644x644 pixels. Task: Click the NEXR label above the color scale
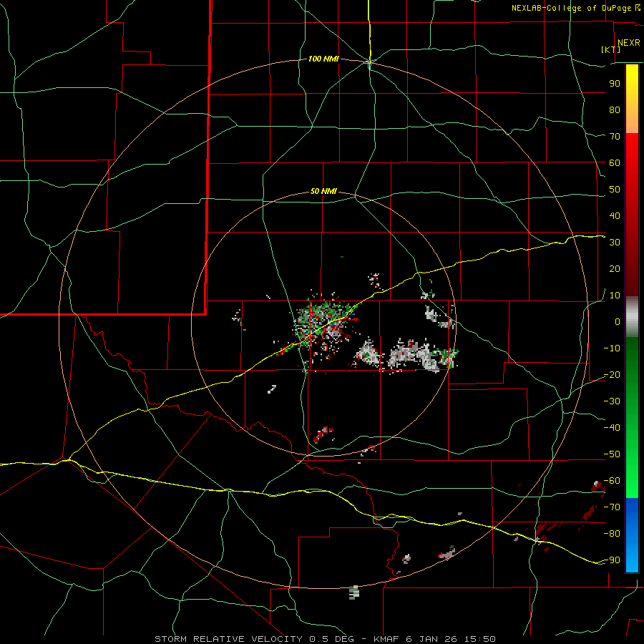(x=628, y=43)
